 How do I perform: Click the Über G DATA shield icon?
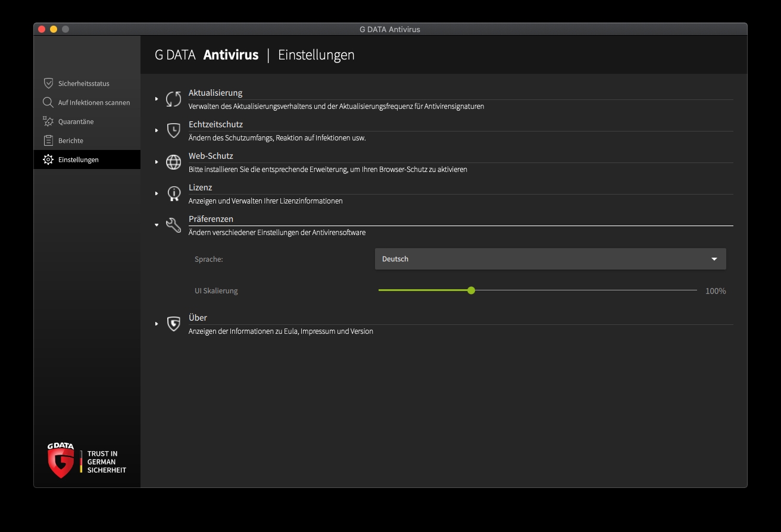[x=173, y=324]
